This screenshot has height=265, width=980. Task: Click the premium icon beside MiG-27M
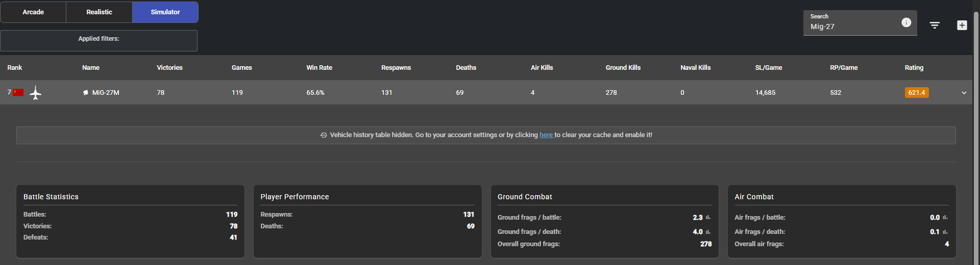[86, 93]
